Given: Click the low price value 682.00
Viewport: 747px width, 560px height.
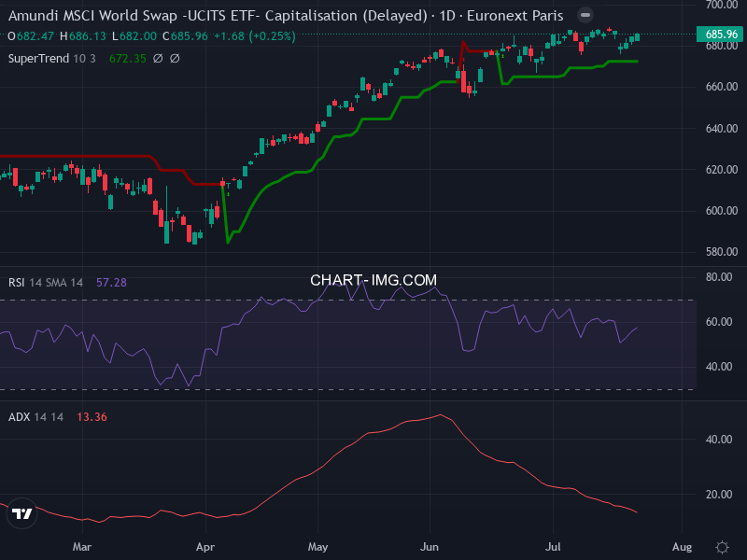Looking at the screenshot, I should 137,36.
